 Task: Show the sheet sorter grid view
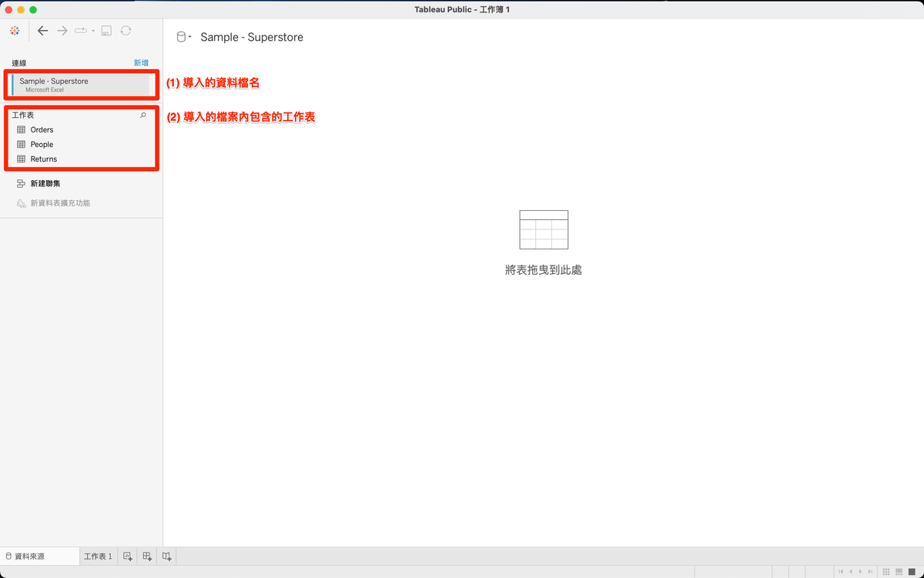pyautogui.click(x=888, y=572)
